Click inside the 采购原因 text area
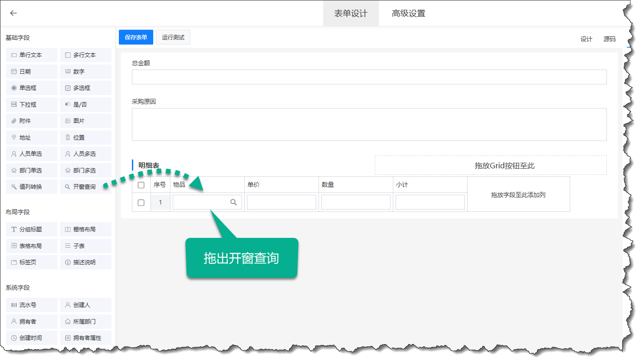 369,124
